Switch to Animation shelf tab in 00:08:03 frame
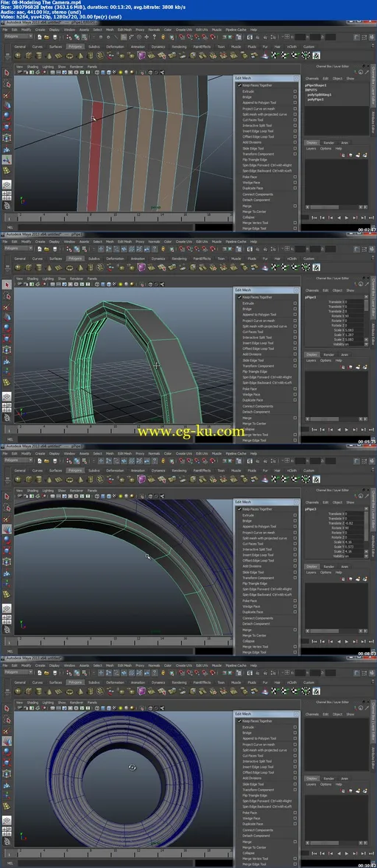This screenshot has width=377, height=868. tap(138, 471)
